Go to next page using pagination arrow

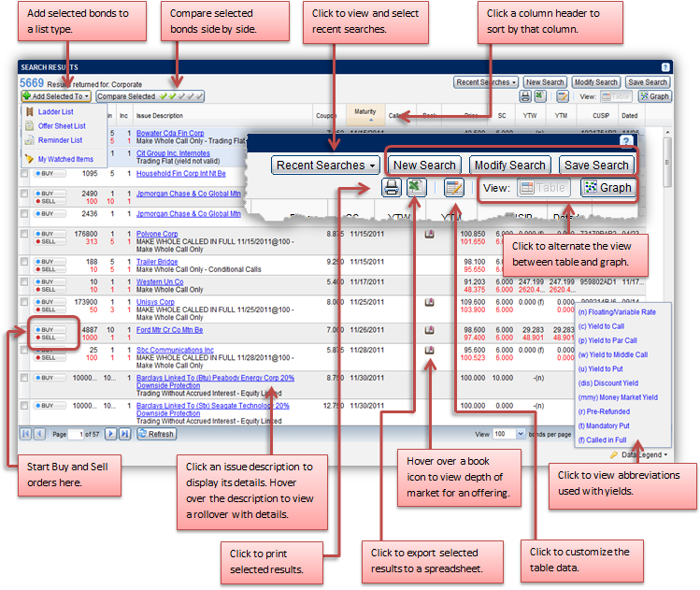click(x=110, y=434)
